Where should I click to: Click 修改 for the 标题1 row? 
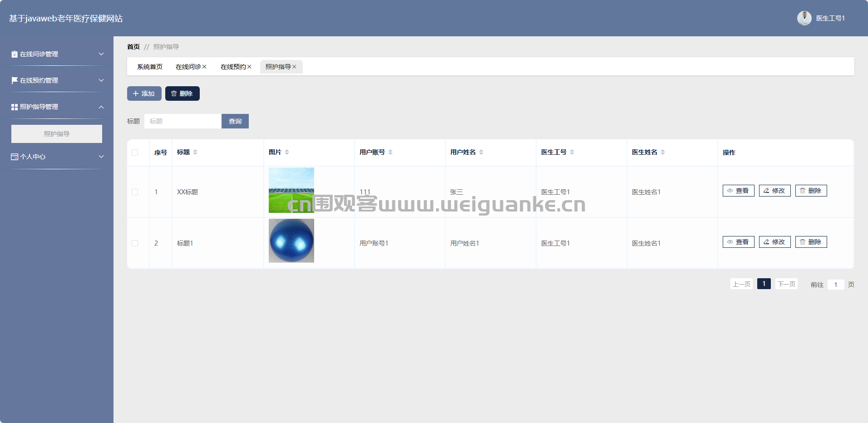tap(775, 242)
